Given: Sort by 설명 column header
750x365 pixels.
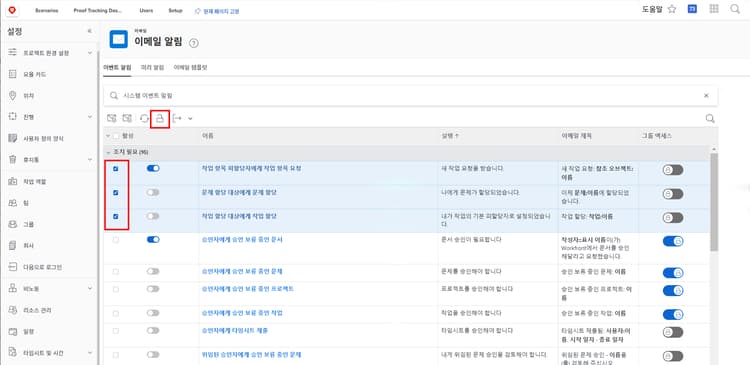Looking at the screenshot, I should click(450, 136).
